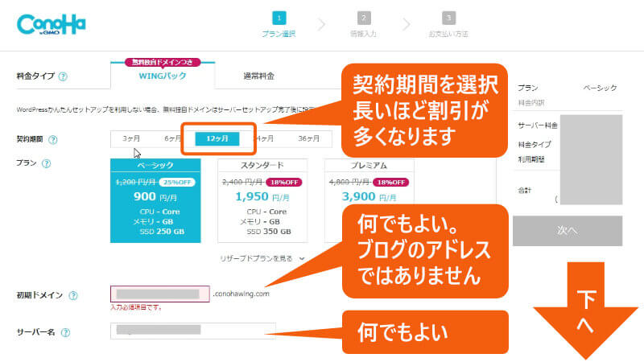Open help icon next to プラン
This screenshot has width=644, height=362.
pos(47,163)
